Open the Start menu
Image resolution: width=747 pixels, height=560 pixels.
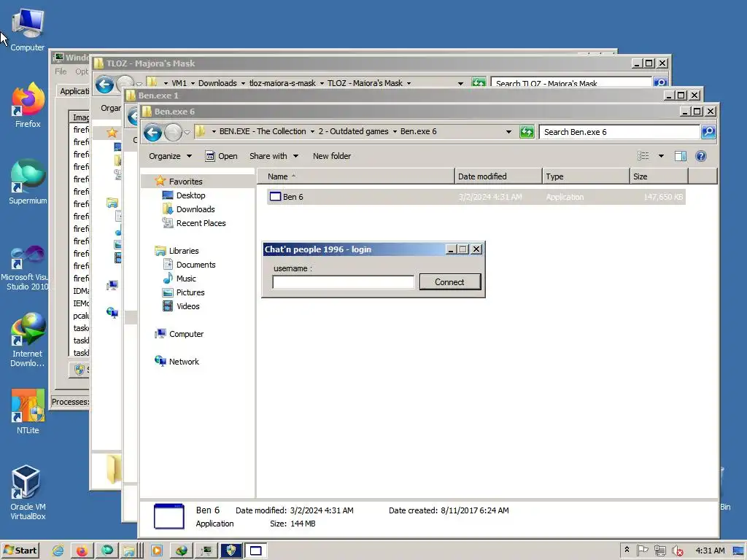[20, 551]
